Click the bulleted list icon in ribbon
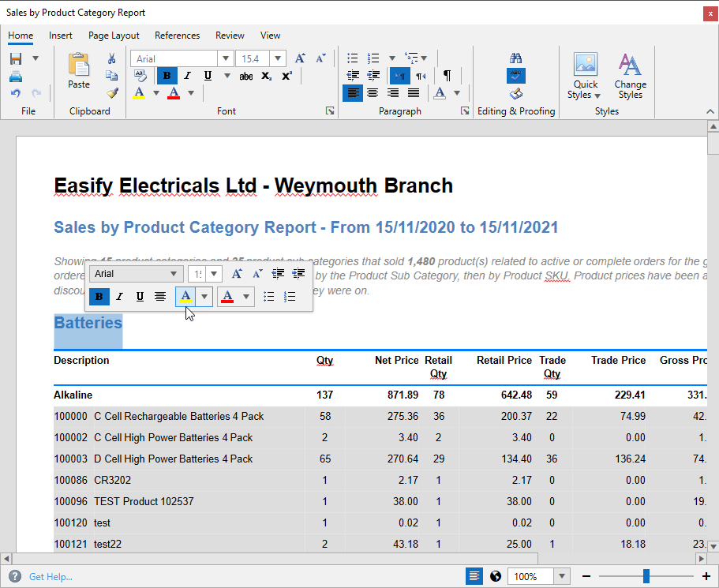Image resolution: width=719 pixels, height=588 pixels. point(352,58)
